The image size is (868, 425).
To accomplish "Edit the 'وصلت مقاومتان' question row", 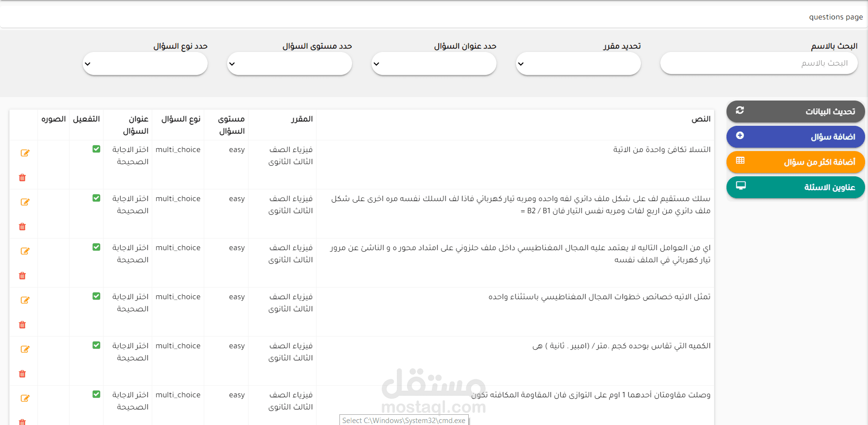I will click(25, 398).
